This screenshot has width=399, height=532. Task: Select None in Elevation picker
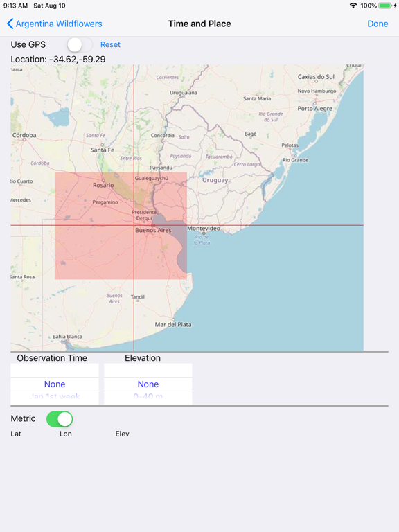tap(148, 384)
